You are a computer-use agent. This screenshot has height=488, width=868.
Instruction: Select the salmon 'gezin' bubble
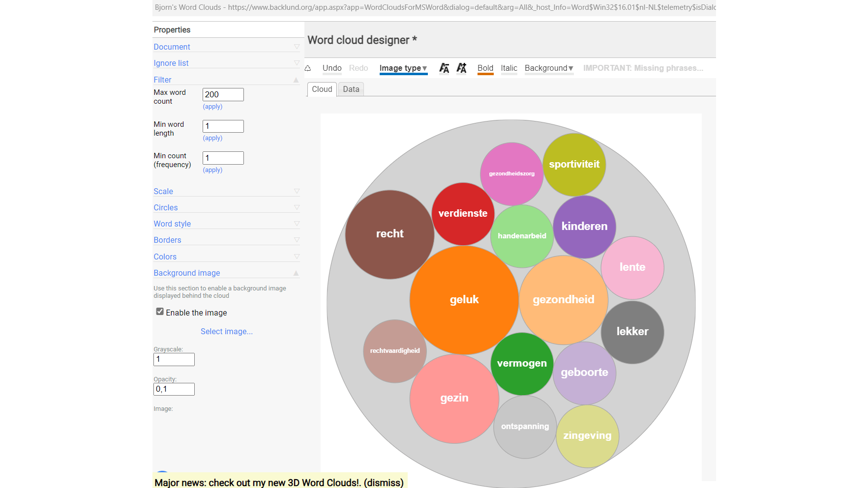[454, 399]
